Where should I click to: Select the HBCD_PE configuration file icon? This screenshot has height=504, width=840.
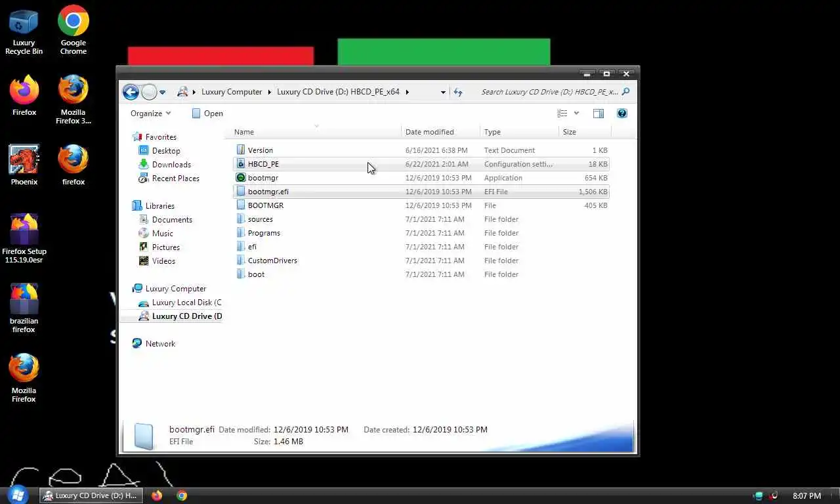241,164
